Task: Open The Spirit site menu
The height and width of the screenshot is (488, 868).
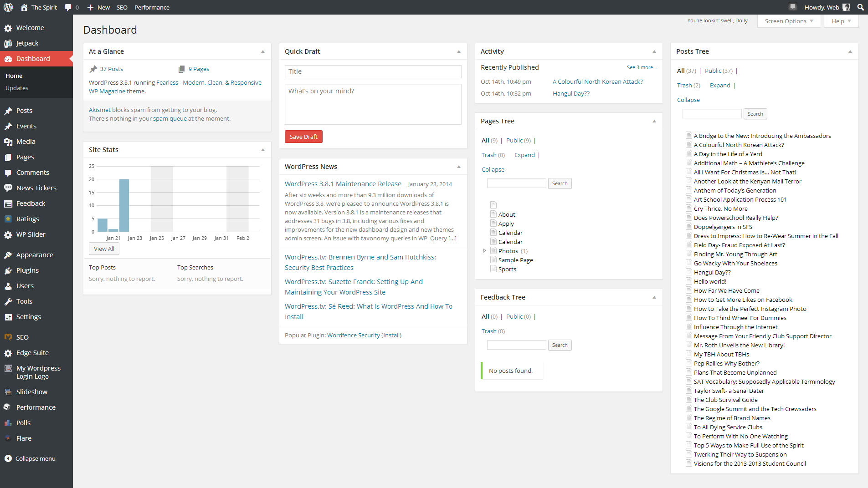Action: pos(39,7)
